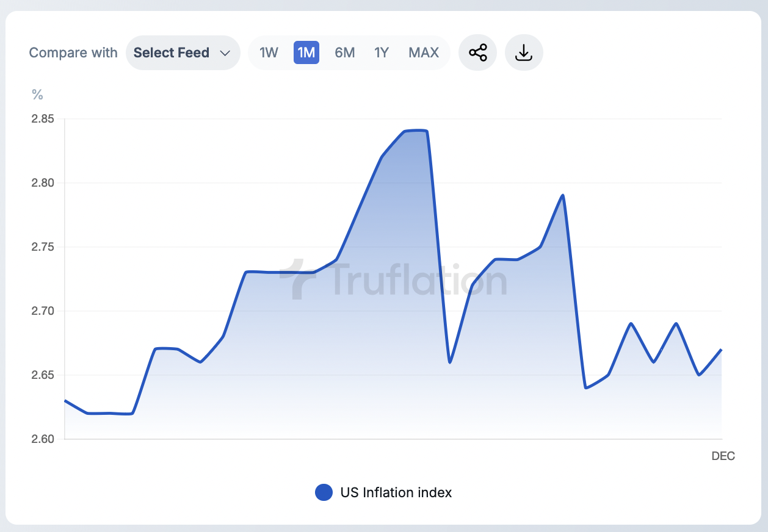Download the chart data
Viewport: 768px width, 532px height.
524,52
